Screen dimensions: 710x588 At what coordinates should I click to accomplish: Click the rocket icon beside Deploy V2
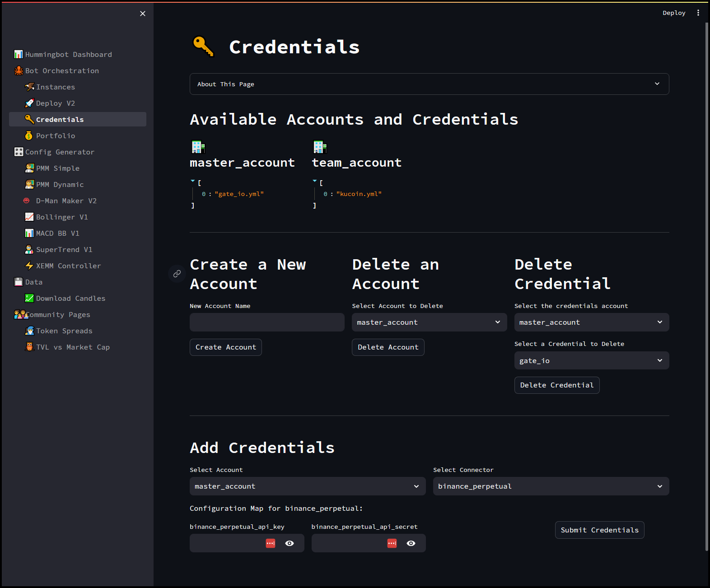[x=29, y=103]
